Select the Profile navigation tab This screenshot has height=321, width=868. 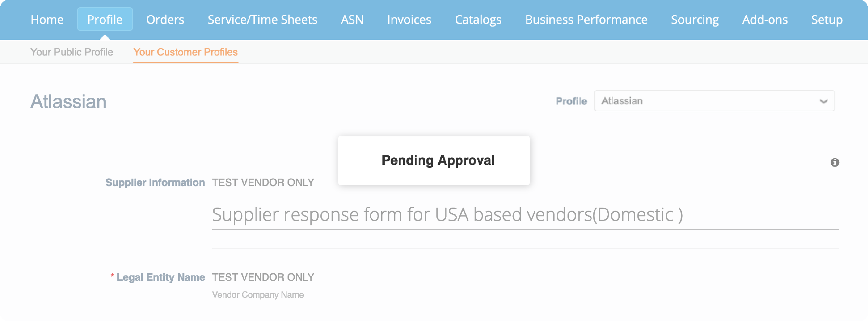[105, 20]
